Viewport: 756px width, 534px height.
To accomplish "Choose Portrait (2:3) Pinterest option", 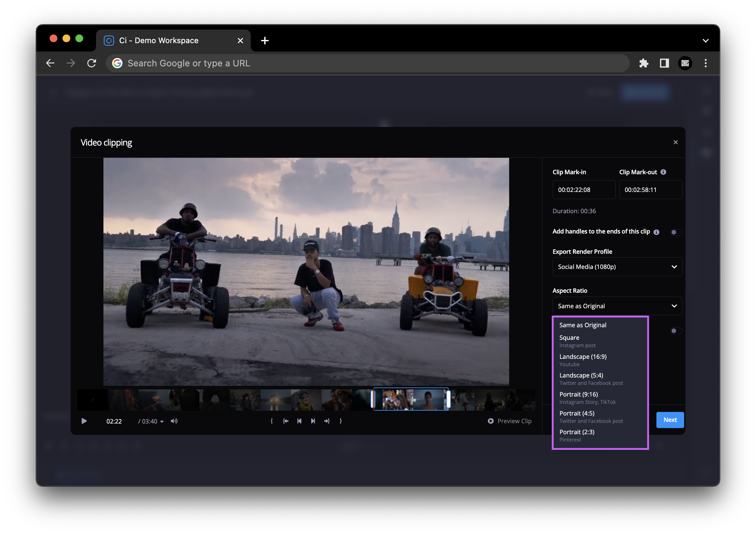I will pos(600,435).
